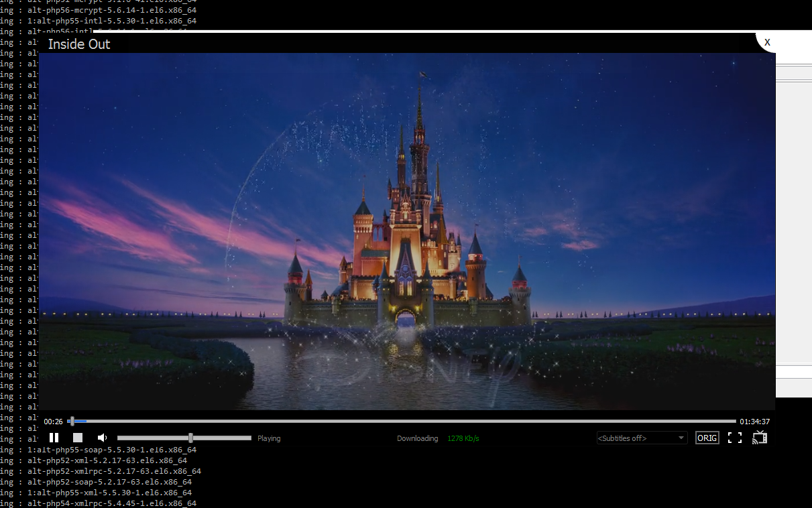Adjust the volume slider handle
Viewport: 812px width, 508px height.
click(x=191, y=438)
